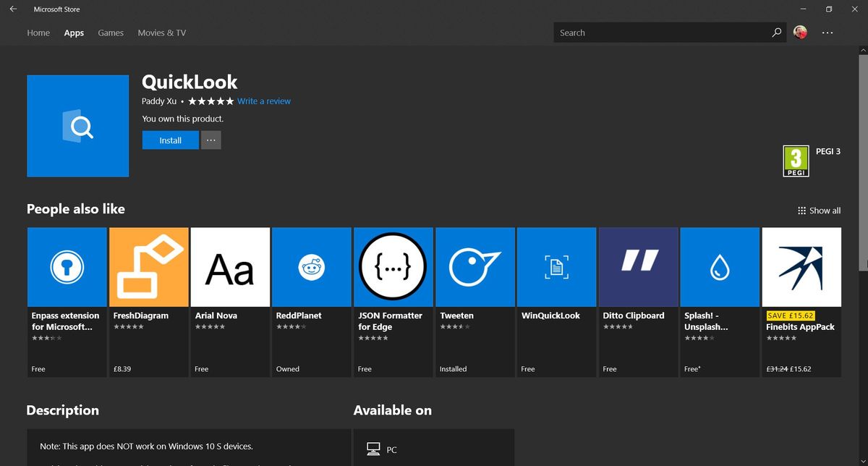Click the JSON Formatter curly-braces icon
868x466 pixels.
(x=393, y=266)
